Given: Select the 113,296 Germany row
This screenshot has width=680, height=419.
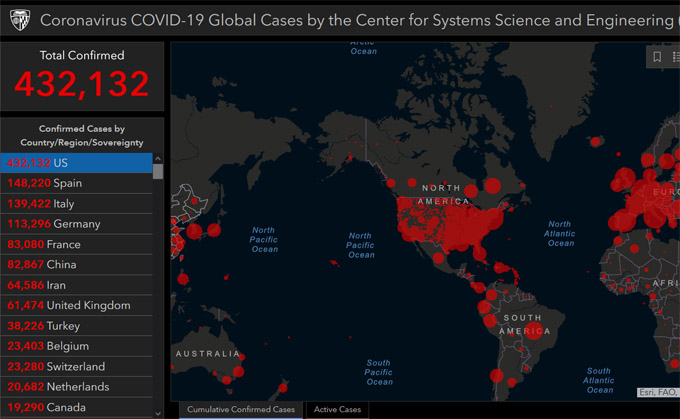Looking at the screenshot, I should 76,224.
